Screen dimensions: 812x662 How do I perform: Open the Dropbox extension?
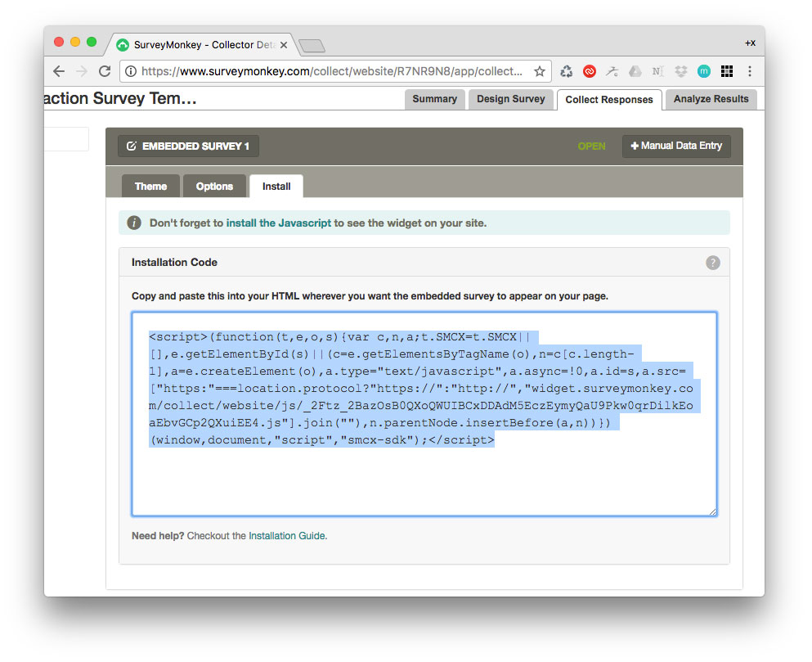click(x=681, y=71)
